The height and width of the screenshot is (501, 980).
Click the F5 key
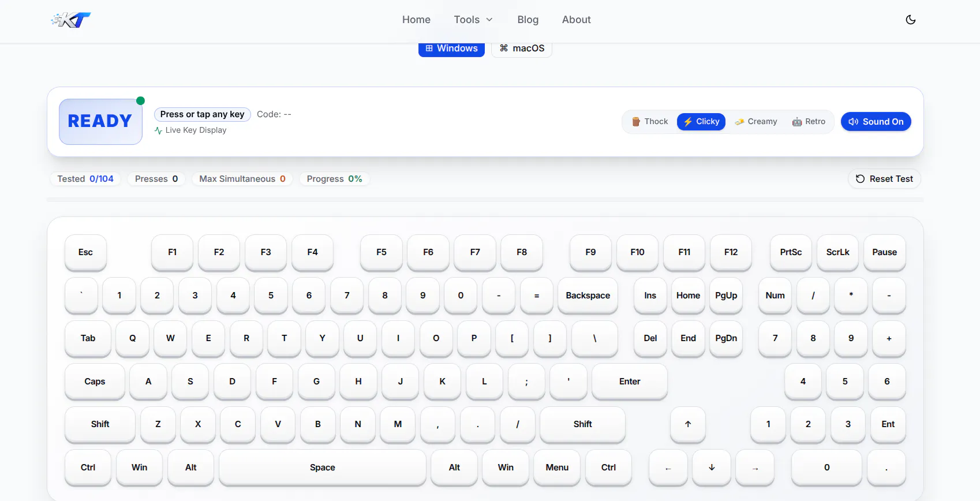pos(381,252)
